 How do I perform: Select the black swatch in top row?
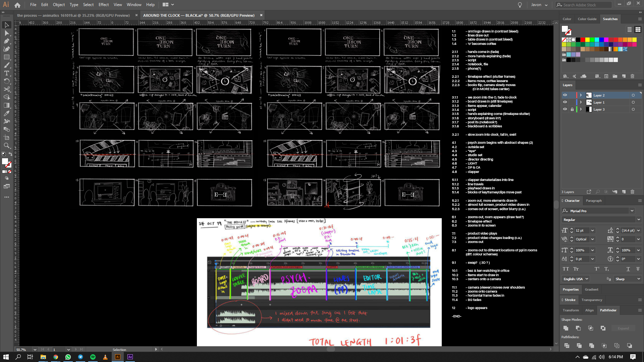[x=578, y=40]
